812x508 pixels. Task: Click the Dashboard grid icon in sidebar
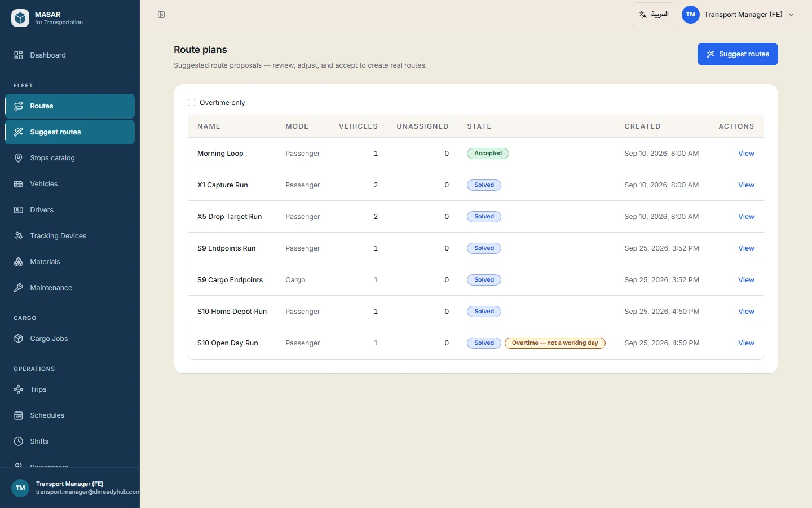coord(19,55)
